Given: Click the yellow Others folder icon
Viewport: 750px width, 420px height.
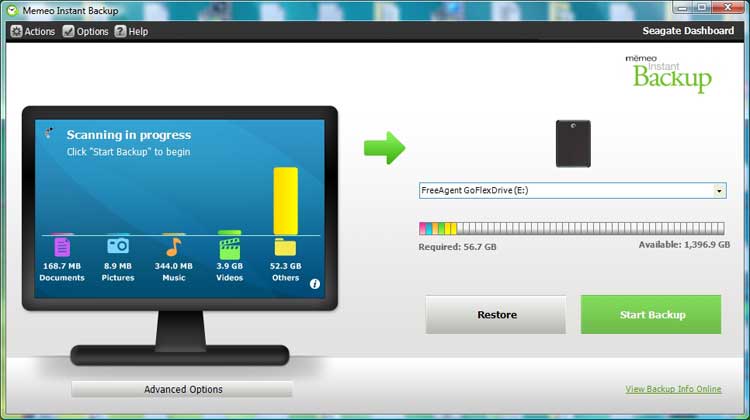Looking at the screenshot, I should point(285,247).
